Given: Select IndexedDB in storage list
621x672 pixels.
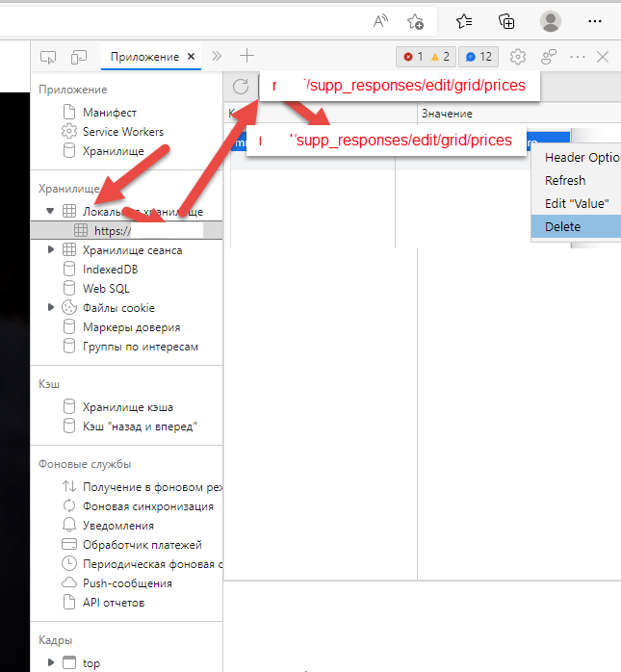Looking at the screenshot, I should [110, 270].
